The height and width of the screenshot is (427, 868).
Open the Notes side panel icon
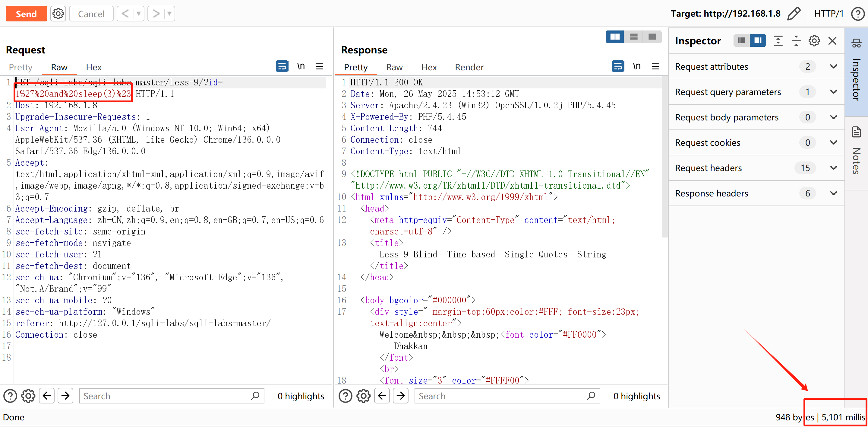pyautogui.click(x=856, y=132)
